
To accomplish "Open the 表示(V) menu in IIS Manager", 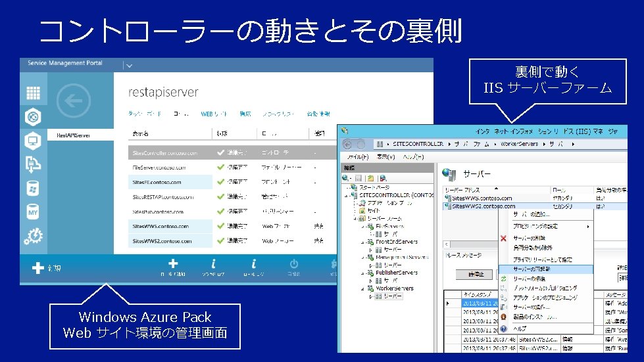I will (385, 156).
